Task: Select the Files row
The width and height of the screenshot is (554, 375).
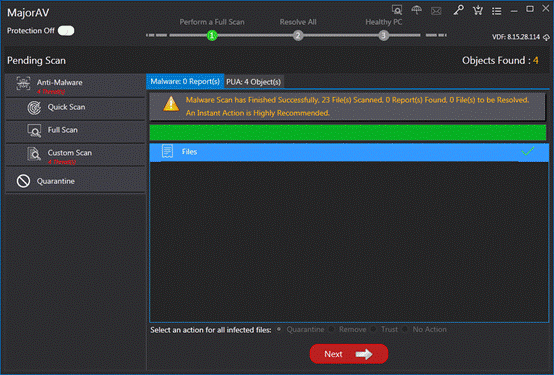Action: tap(349, 152)
